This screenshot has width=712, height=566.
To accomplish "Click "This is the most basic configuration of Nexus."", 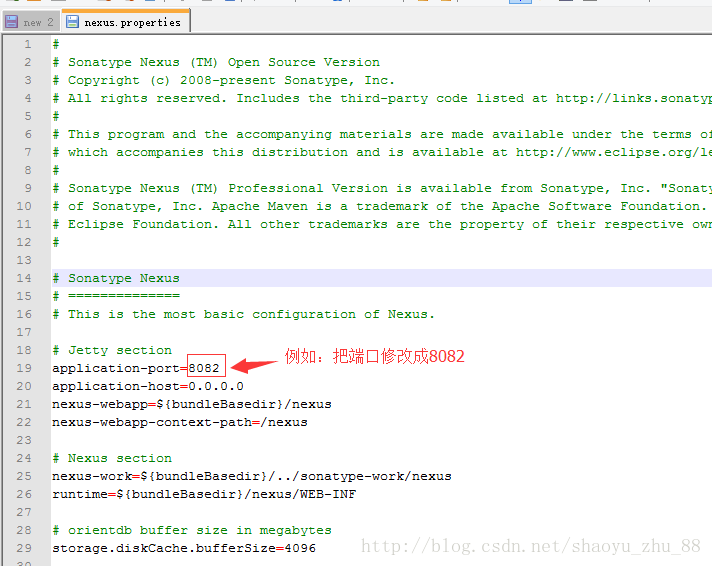I will point(251,314).
